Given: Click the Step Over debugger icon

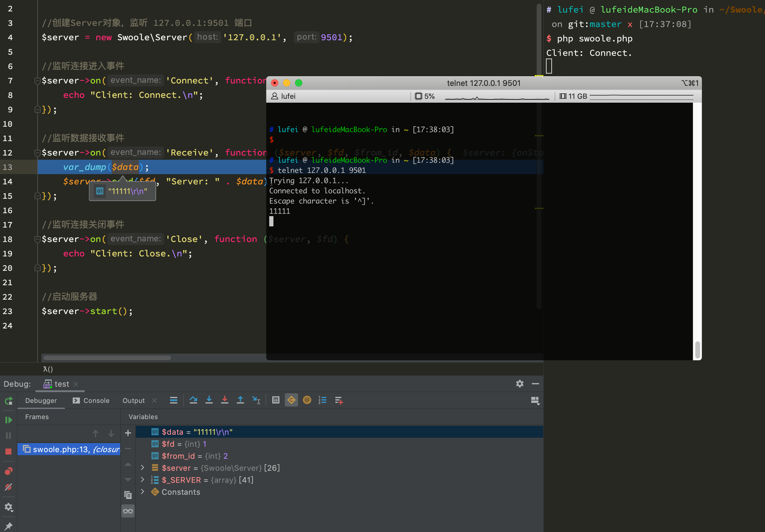Looking at the screenshot, I should coord(193,400).
